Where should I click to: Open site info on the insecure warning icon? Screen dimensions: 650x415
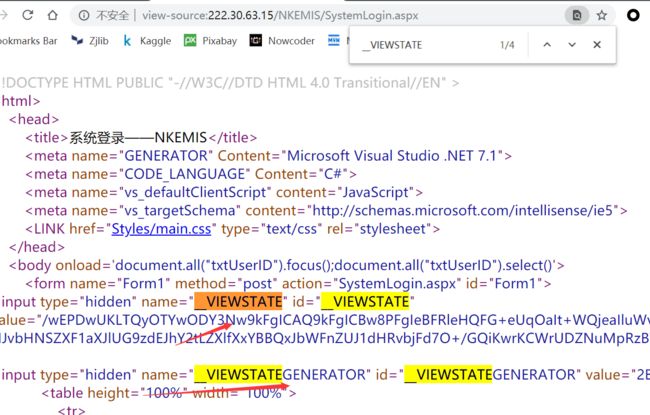(84, 16)
